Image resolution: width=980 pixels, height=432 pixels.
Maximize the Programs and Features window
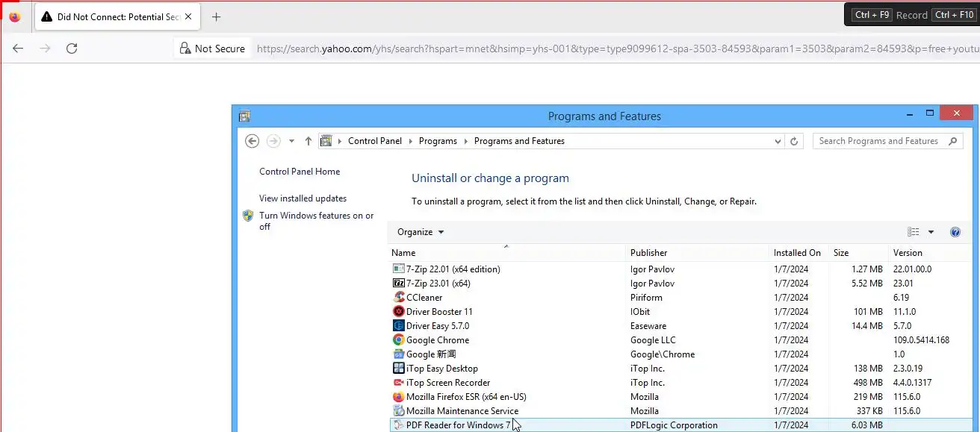pos(930,113)
